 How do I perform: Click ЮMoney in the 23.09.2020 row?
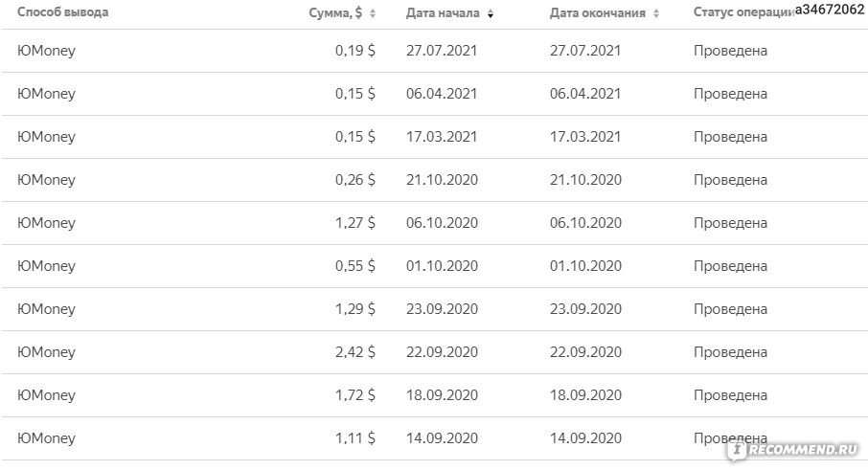46,309
